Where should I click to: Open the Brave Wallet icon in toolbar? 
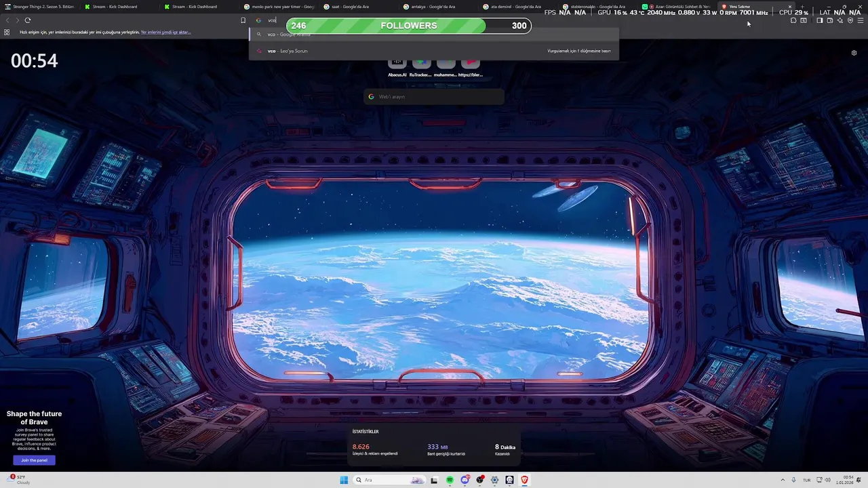(829, 20)
